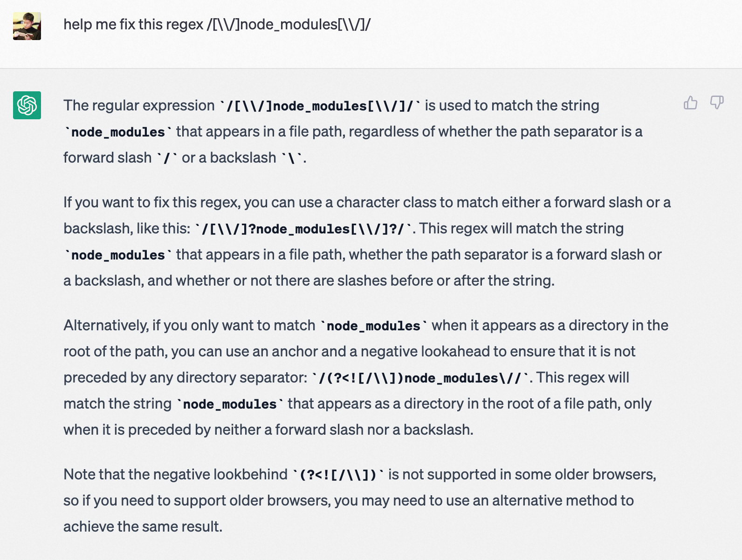
Task: Click node_modules code beginning the first paragraph's second line
Action: tap(118, 132)
